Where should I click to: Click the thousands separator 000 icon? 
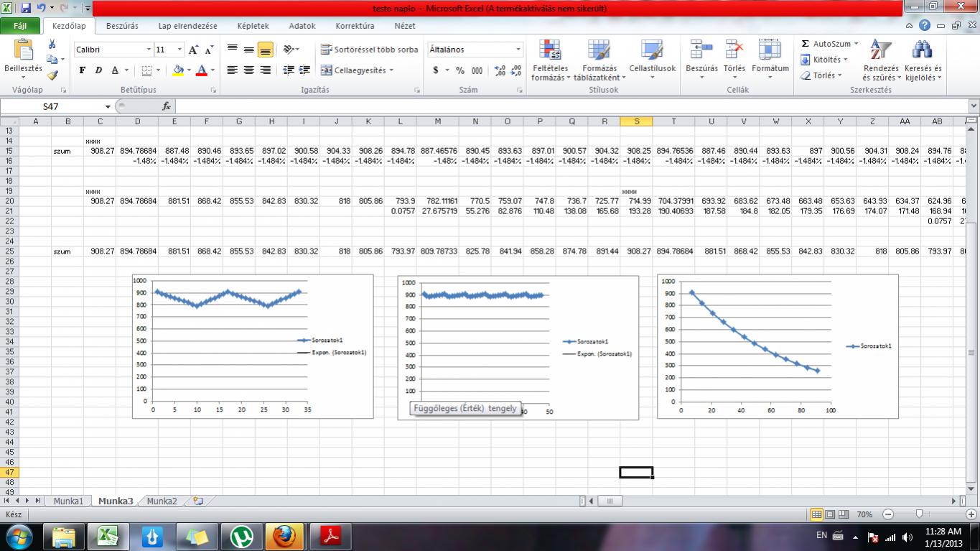[x=477, y=70]
